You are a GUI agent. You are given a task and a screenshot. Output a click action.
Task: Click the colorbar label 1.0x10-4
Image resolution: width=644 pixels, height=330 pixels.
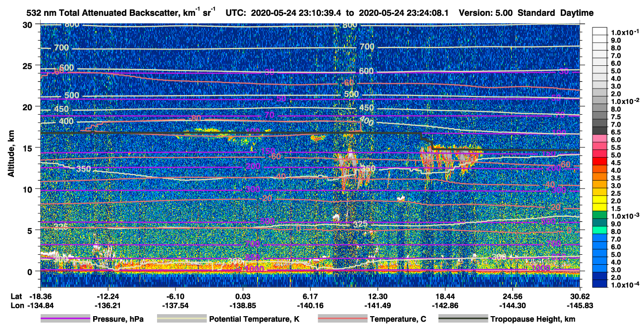(x=624, y=285)
